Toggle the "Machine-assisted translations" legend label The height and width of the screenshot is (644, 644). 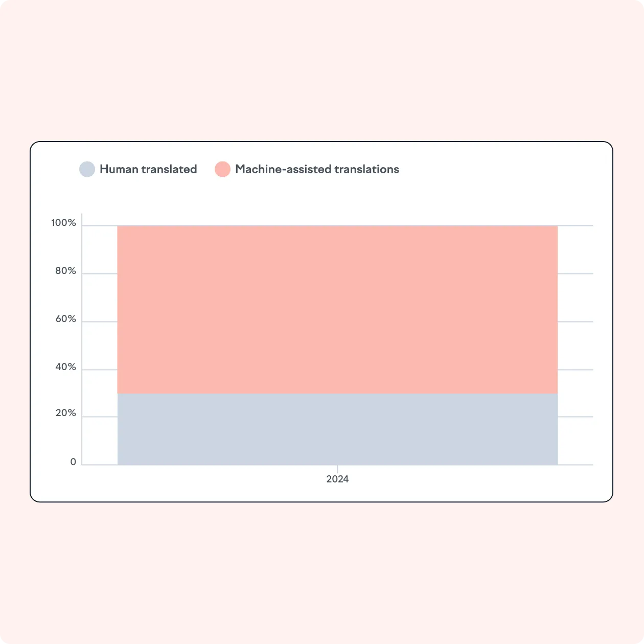(x=317, y=169)
